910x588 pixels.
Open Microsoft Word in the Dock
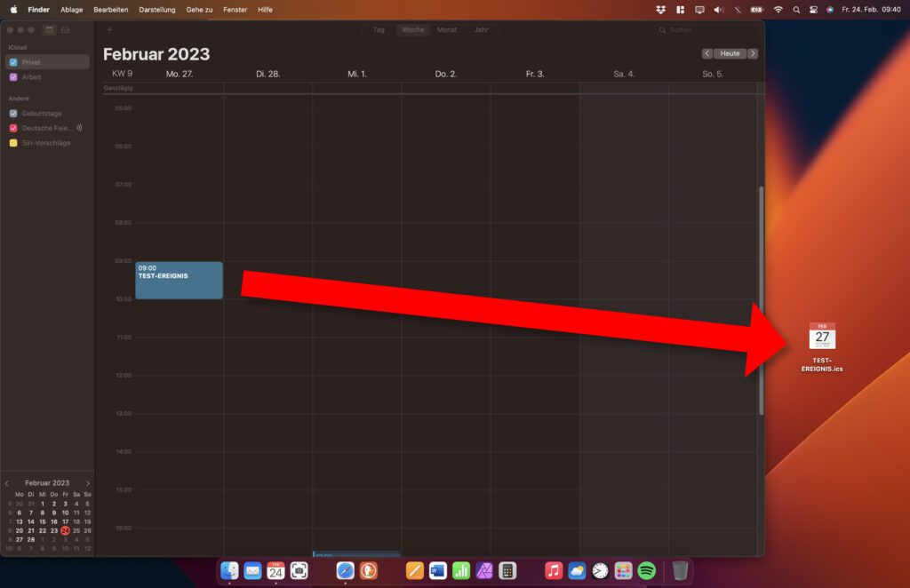point(437,570)
